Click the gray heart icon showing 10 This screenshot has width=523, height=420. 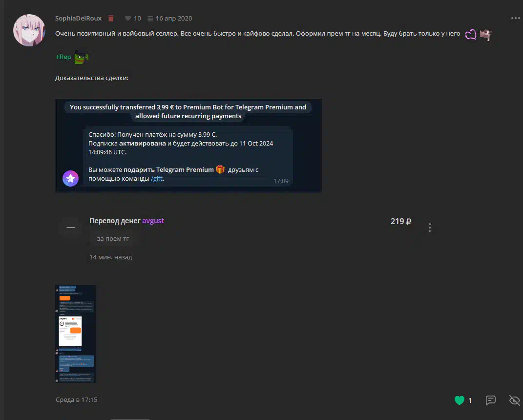coord(128,18)
